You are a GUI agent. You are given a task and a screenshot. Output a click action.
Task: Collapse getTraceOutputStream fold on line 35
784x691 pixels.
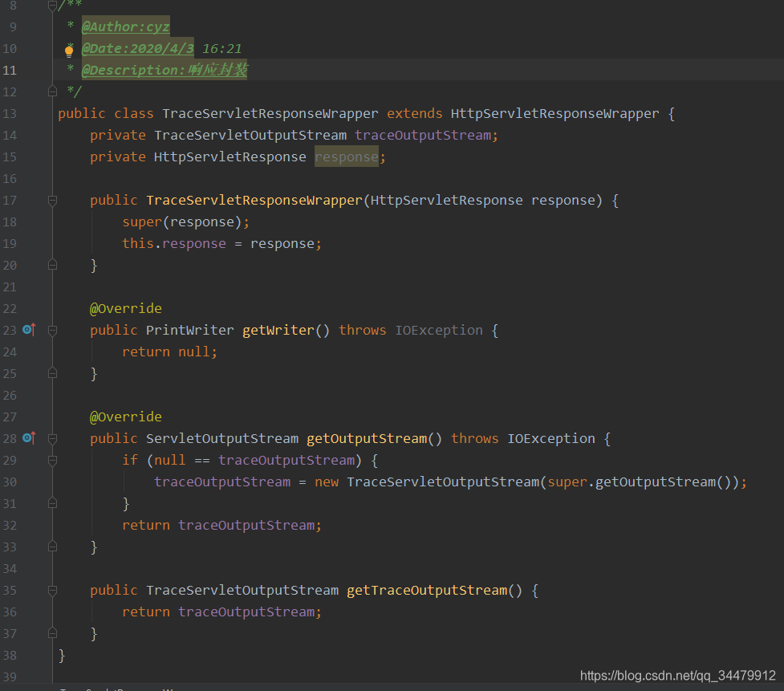click(x=52, y=591)
